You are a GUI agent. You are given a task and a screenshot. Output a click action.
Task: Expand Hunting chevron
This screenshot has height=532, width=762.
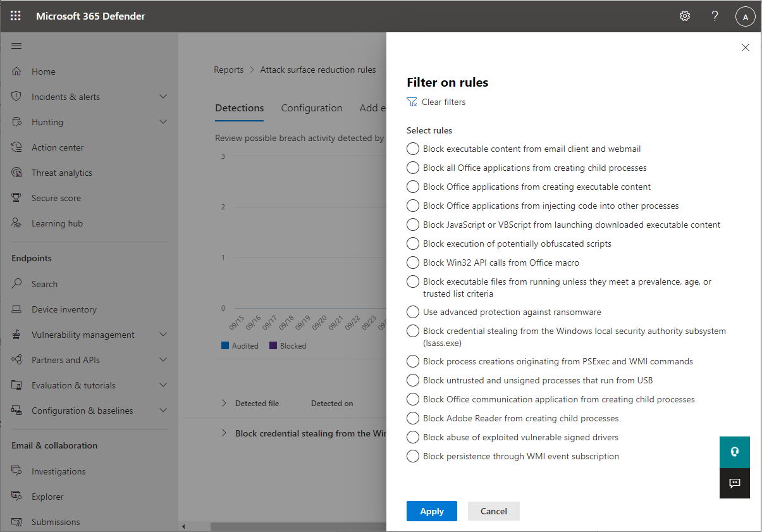point(163,122)
